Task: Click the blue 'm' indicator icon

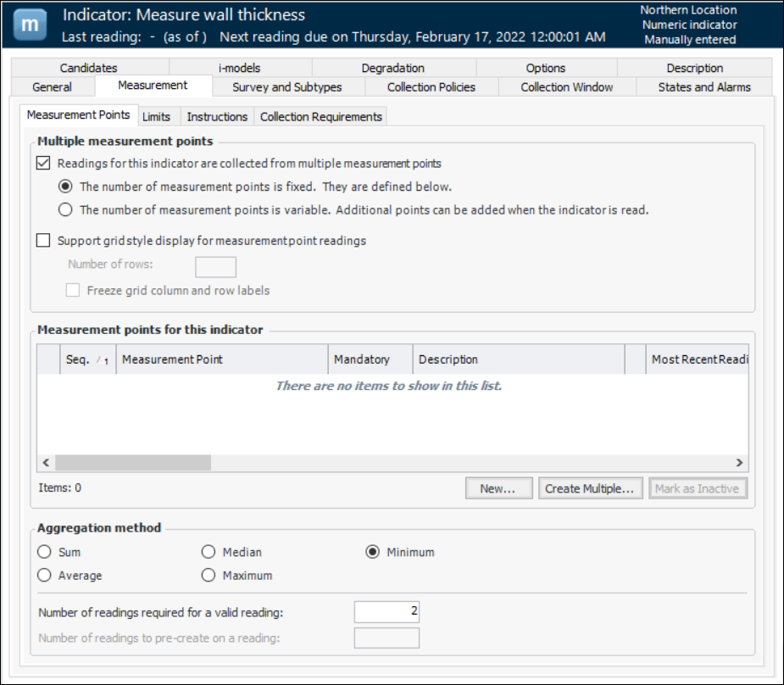Action: coord(30,25)
